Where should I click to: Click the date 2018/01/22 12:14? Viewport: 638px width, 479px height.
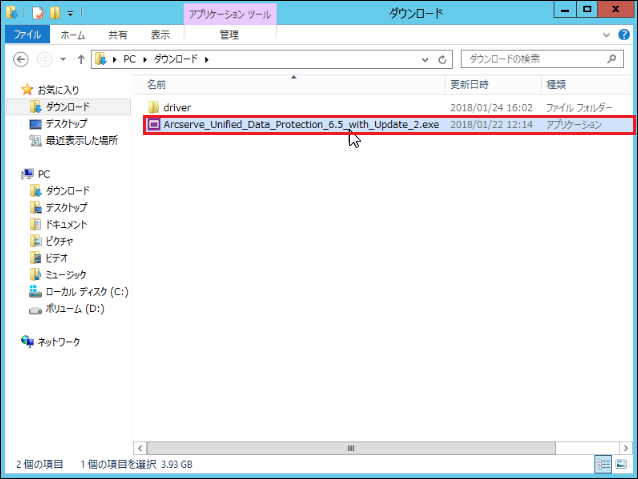coord(492,125)
